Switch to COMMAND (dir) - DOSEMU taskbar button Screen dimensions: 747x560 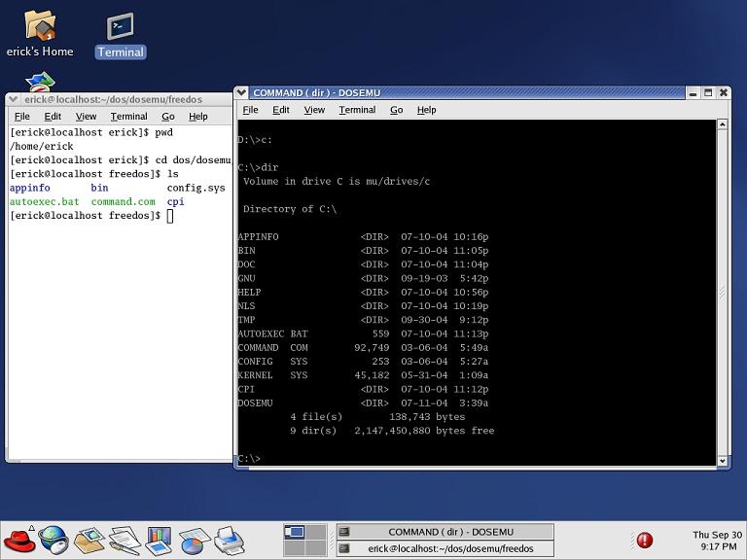pos(445,532)
